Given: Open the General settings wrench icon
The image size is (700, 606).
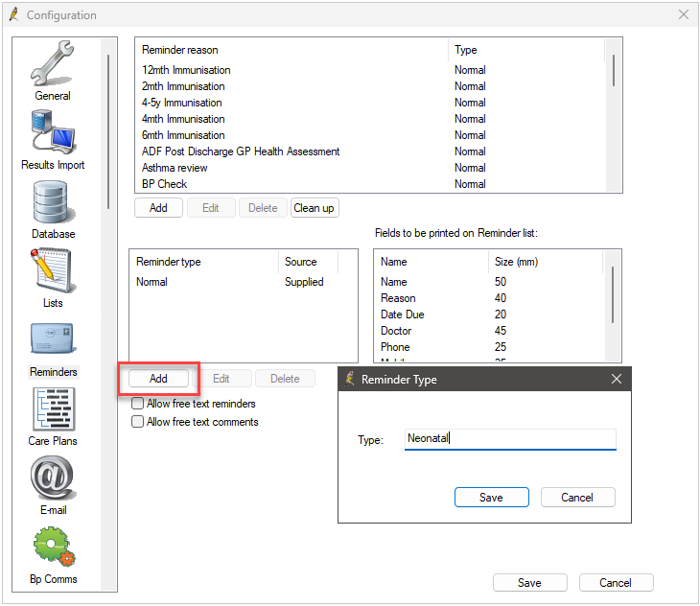Looking at the screenshot, I should (x=52, y=64).
